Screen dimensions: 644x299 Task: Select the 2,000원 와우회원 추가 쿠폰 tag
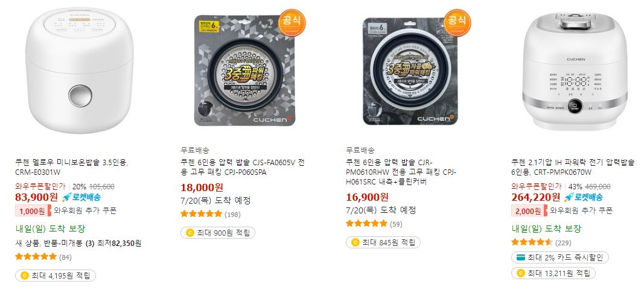(x=562, y=211)
